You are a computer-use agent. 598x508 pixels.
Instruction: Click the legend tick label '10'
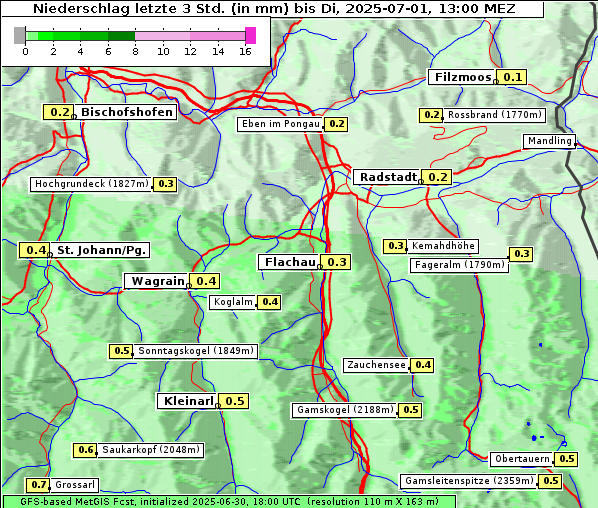point(163,51)
